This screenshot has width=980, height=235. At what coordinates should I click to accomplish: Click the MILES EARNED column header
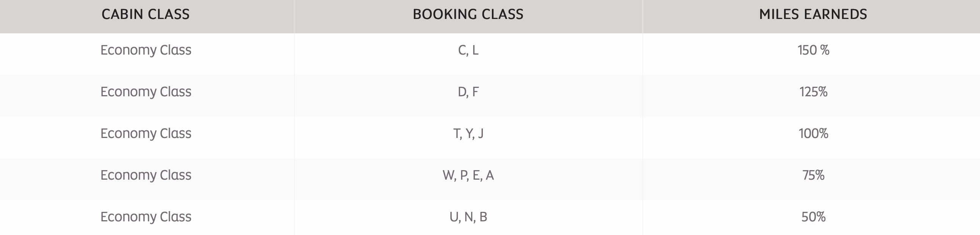click(813, 14)
